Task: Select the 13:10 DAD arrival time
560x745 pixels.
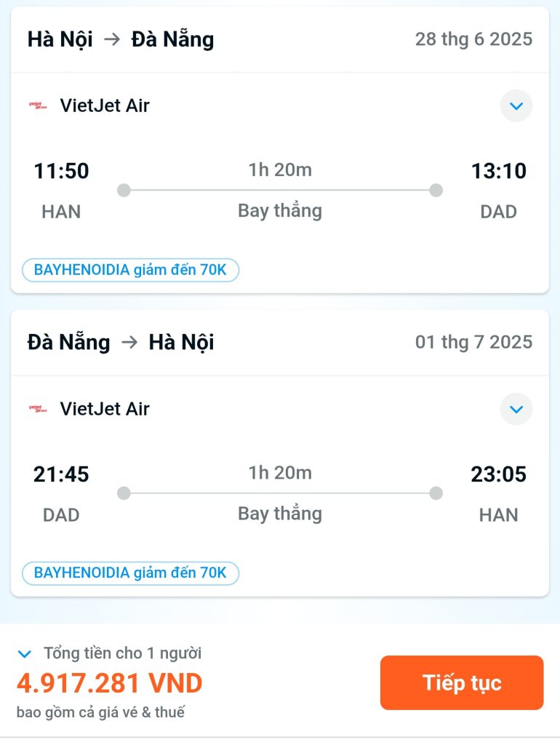Action: [499, 171]
